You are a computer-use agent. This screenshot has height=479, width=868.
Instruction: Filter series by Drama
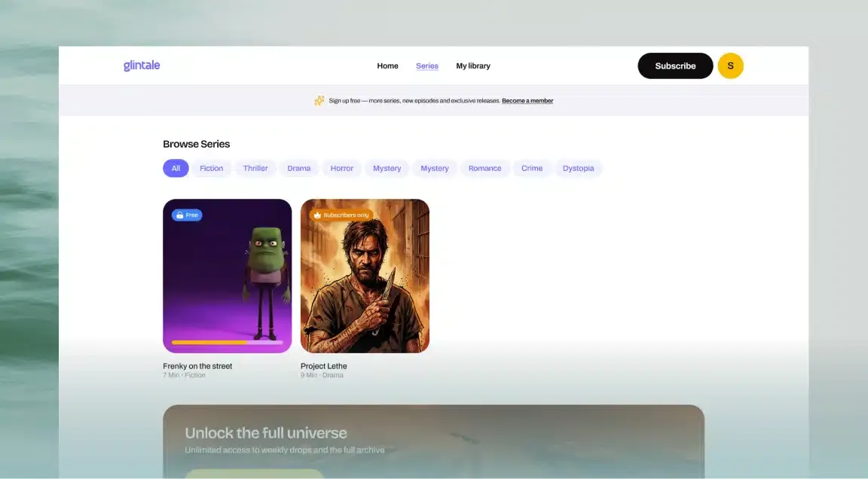click(299, 168)
